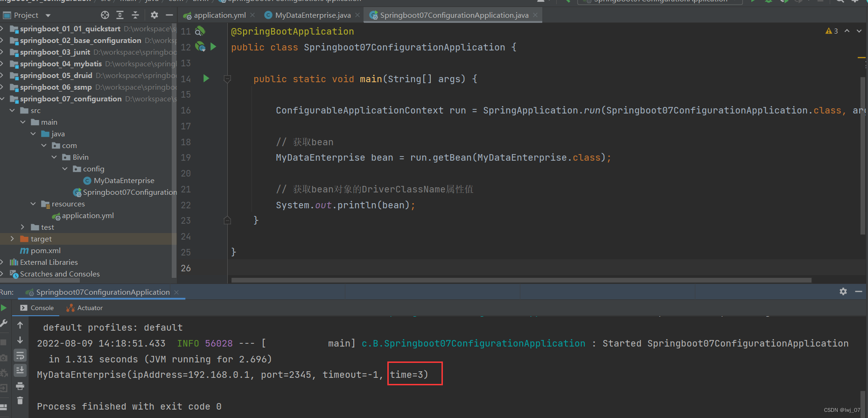Click Collapse All icon in Project panel

coord(135,15)
